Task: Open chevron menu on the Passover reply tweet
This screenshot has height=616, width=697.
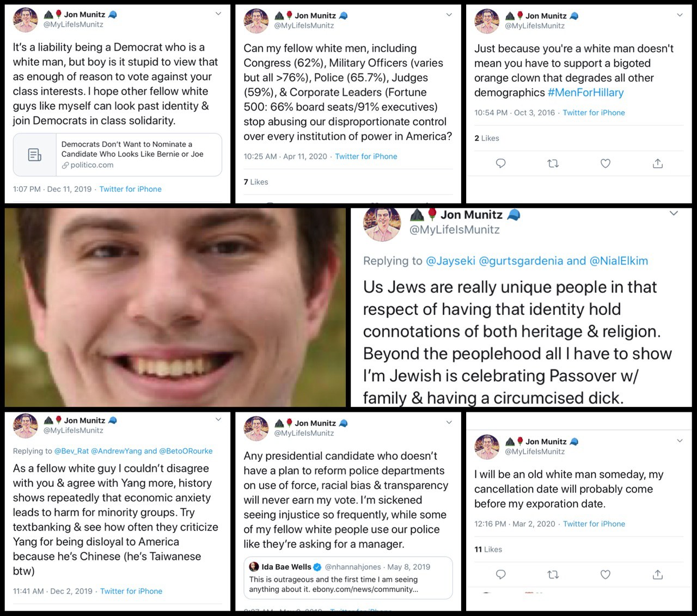Action: point(674,214)
